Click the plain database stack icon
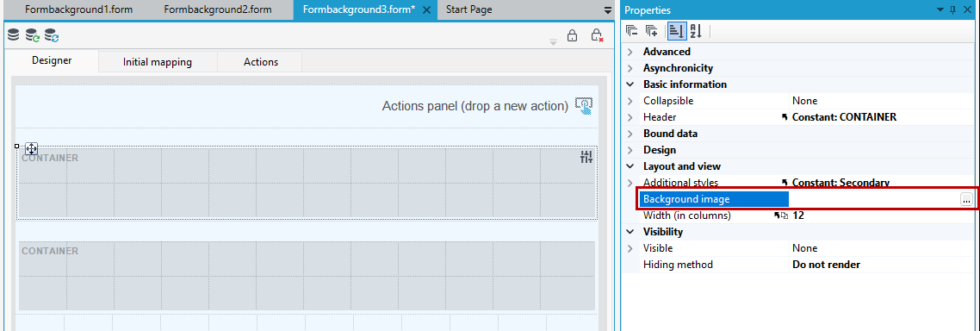Screen dimensions: 980x331 click(13, 35)
